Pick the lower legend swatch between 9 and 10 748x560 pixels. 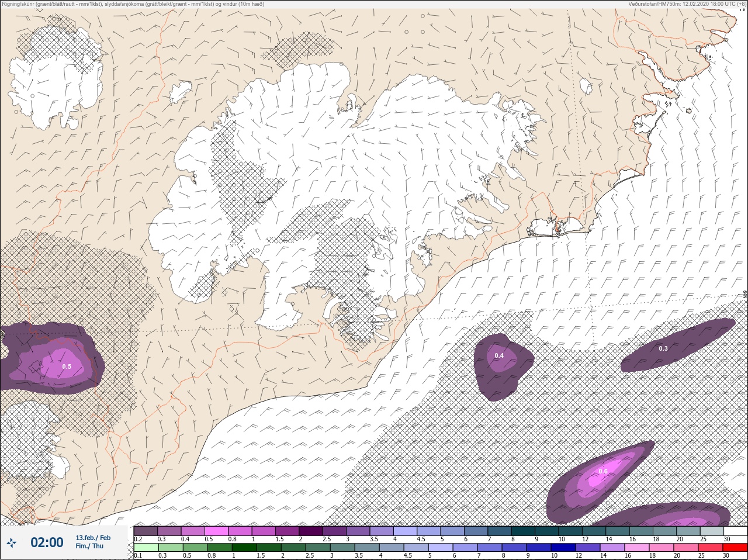[x=539, y=548]
